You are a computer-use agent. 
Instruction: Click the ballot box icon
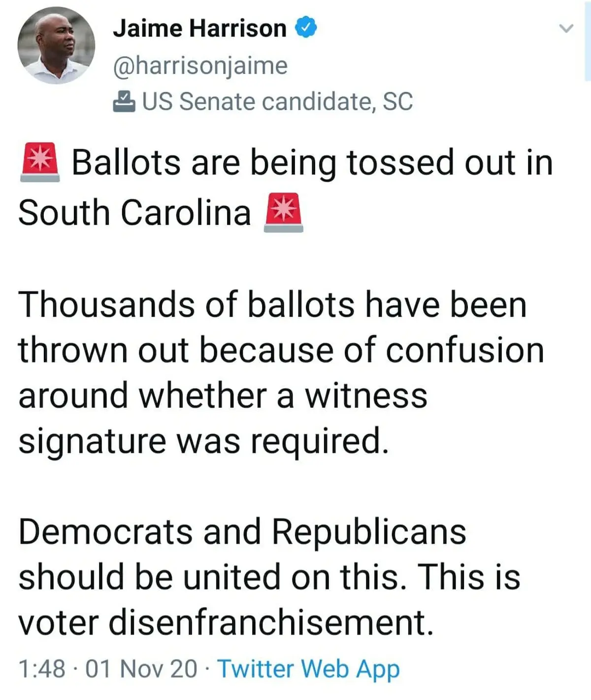click(124, 101)
